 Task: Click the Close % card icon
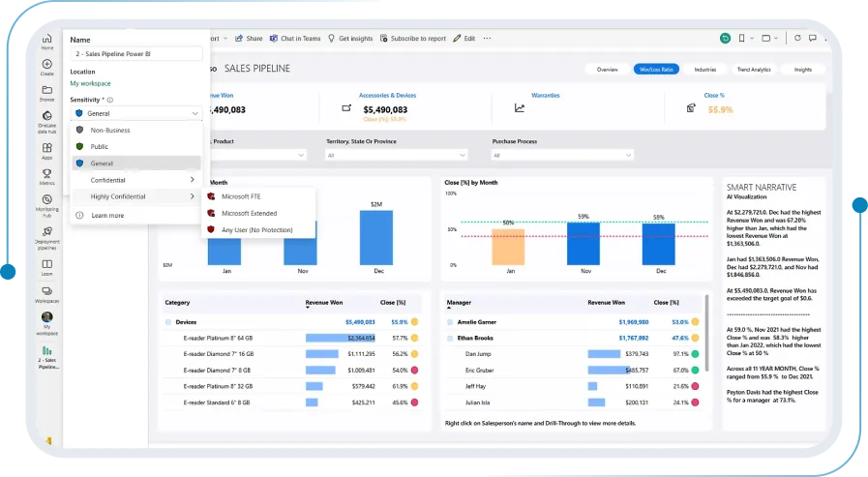coord(691,108)
